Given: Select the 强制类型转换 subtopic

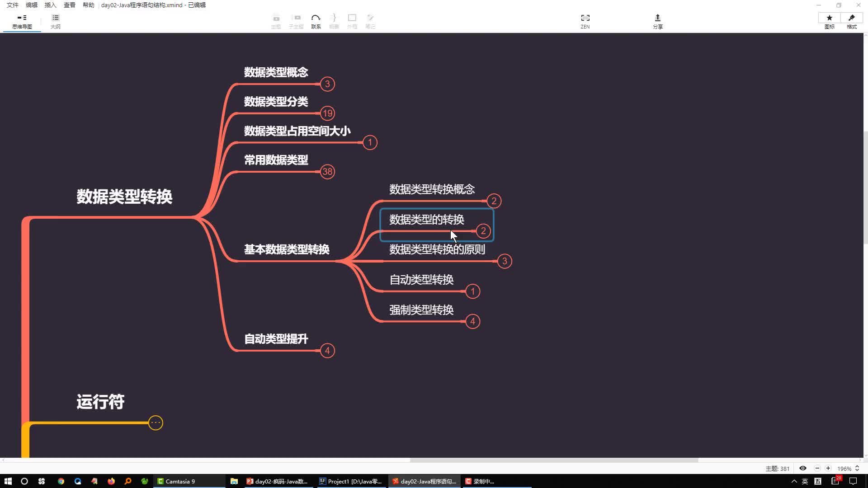Looking at the screenshot, I should tap(421, 310).
